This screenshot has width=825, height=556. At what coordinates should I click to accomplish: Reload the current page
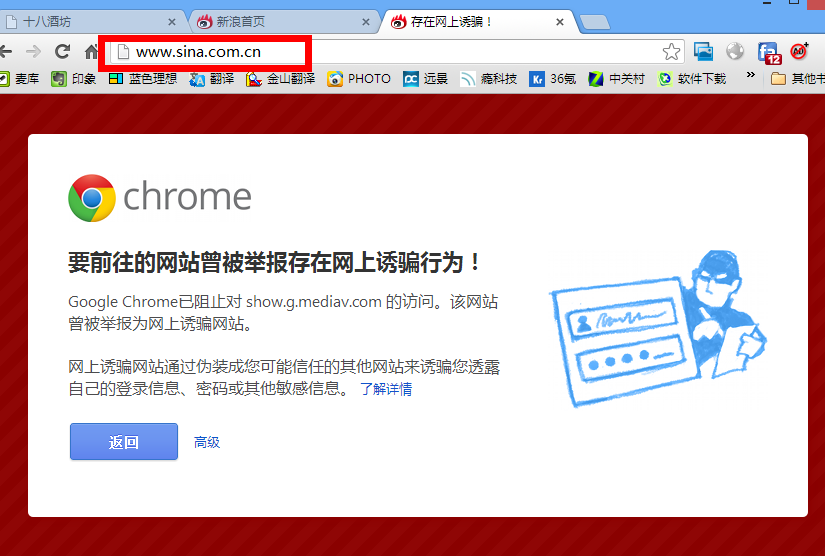(62, 52)
